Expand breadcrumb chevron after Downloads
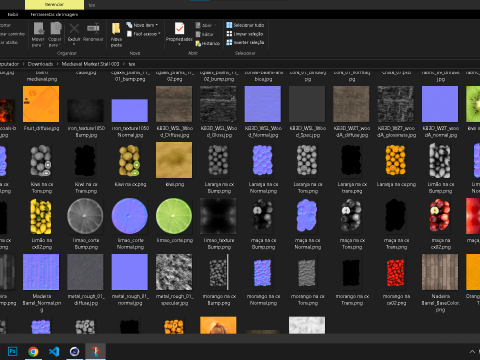Screen dimensions: 480x360 (x=57, y=64)
